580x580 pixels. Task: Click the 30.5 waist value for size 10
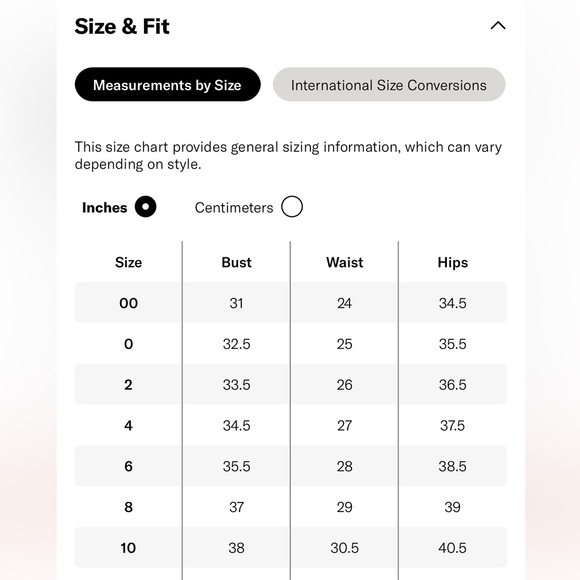point(344,547)
